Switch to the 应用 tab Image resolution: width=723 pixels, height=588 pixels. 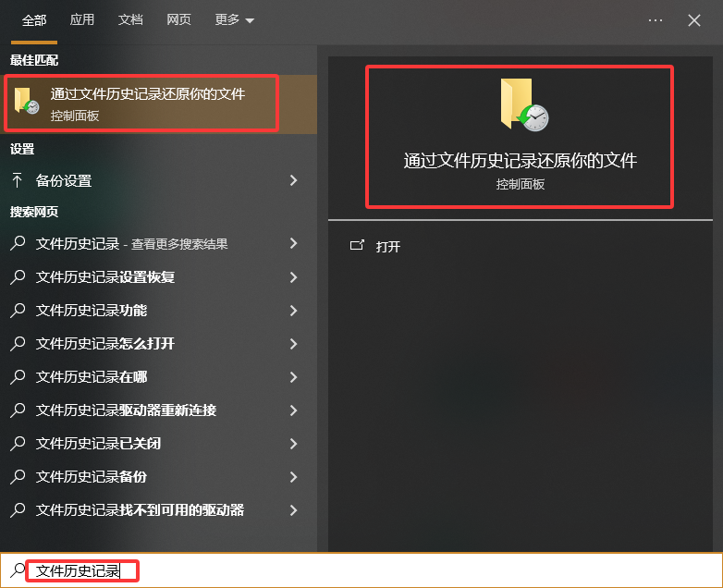tap(82, 19)
